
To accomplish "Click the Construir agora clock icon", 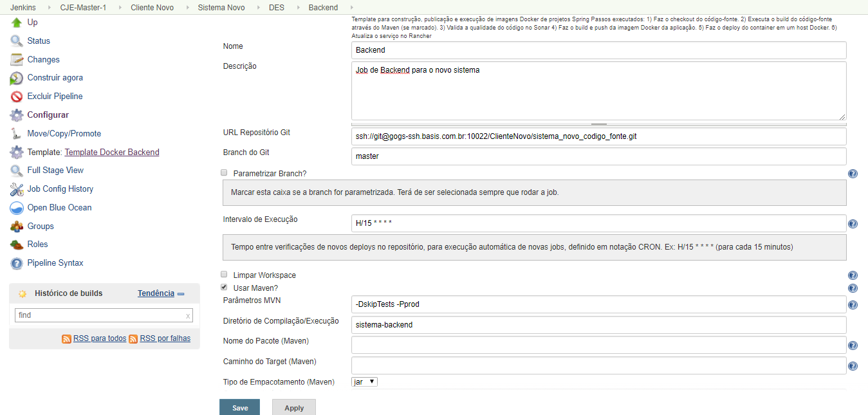I will (16, 78).
